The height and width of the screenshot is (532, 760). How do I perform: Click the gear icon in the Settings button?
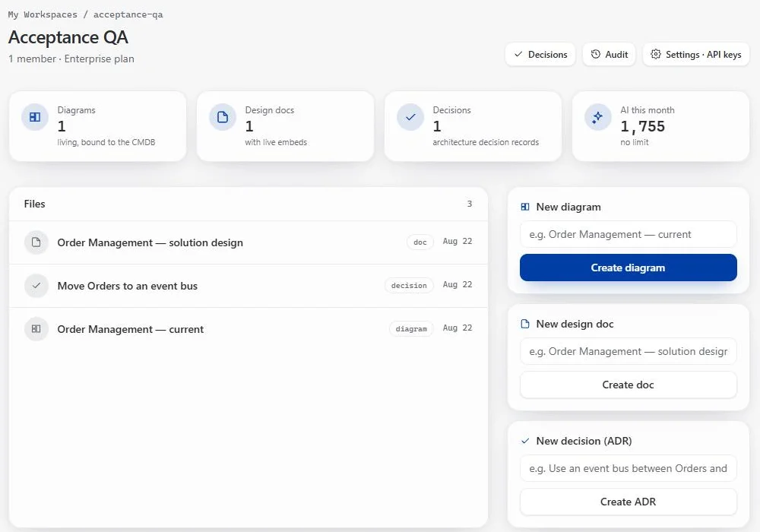pyautogui.click(x=656, y=54)
